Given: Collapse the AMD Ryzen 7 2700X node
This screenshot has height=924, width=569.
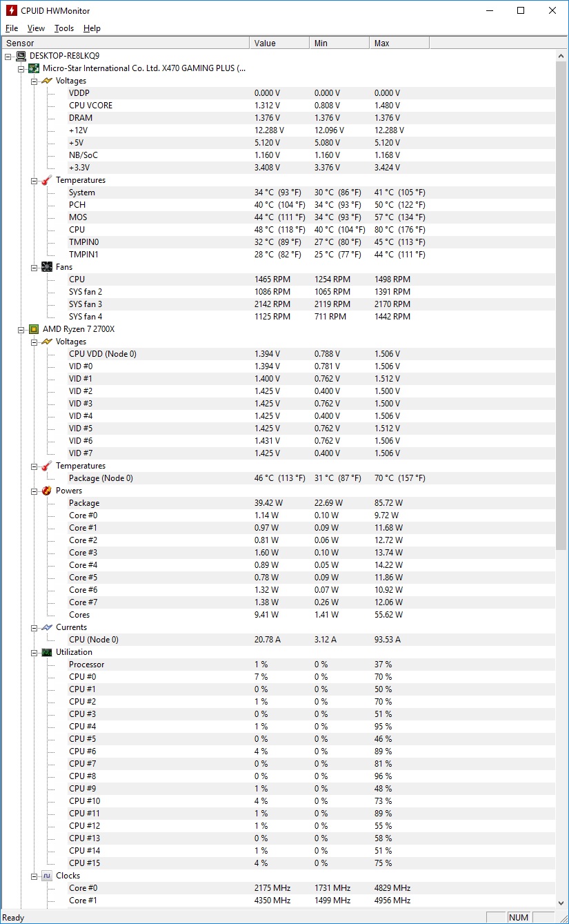Looking at the screenshot, I should click(21, 329).
